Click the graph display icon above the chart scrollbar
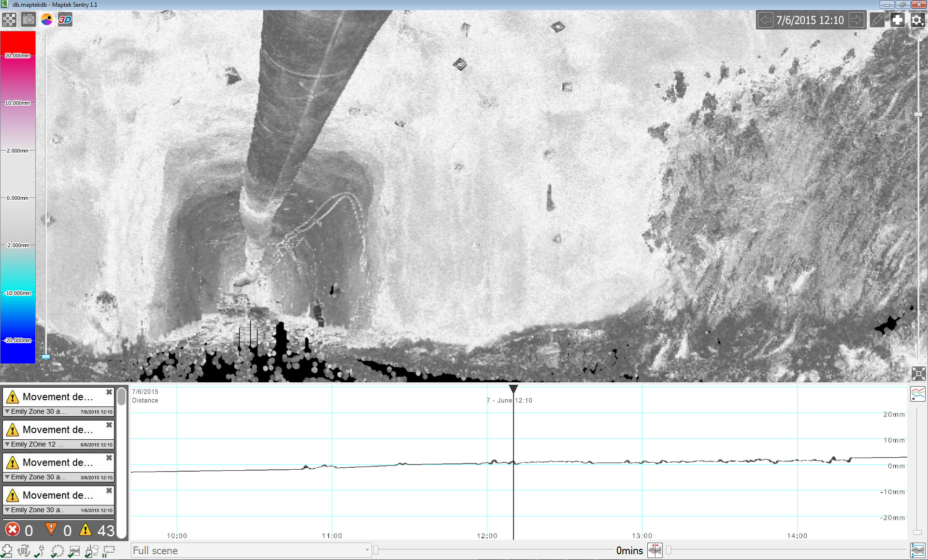928x560 pixels. point(918,394)
